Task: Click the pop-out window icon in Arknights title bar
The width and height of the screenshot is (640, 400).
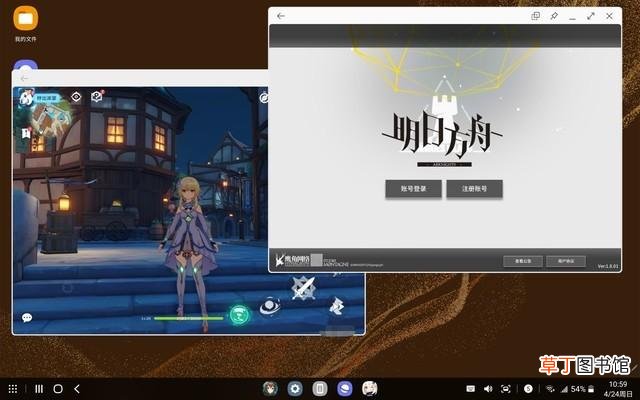Action: (536, 16)
